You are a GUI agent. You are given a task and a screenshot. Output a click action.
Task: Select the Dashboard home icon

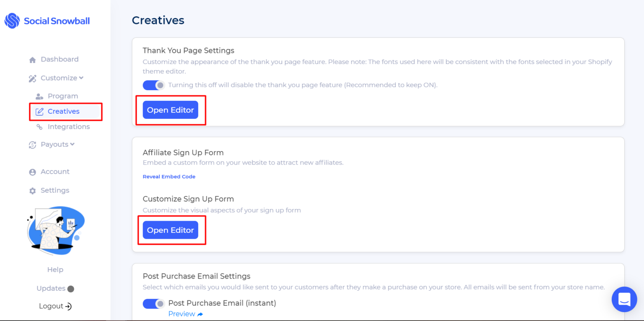tap(32, 59)
